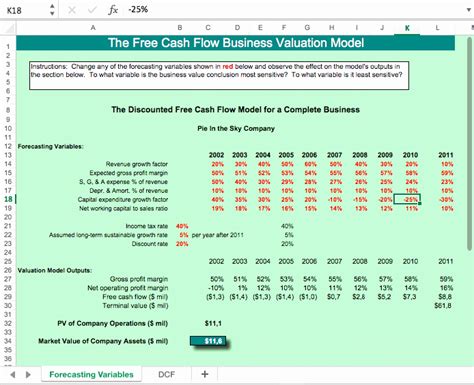Select the 2006 revenue growth 60% cell
This screenshot has height=385, width=474.
310,164
